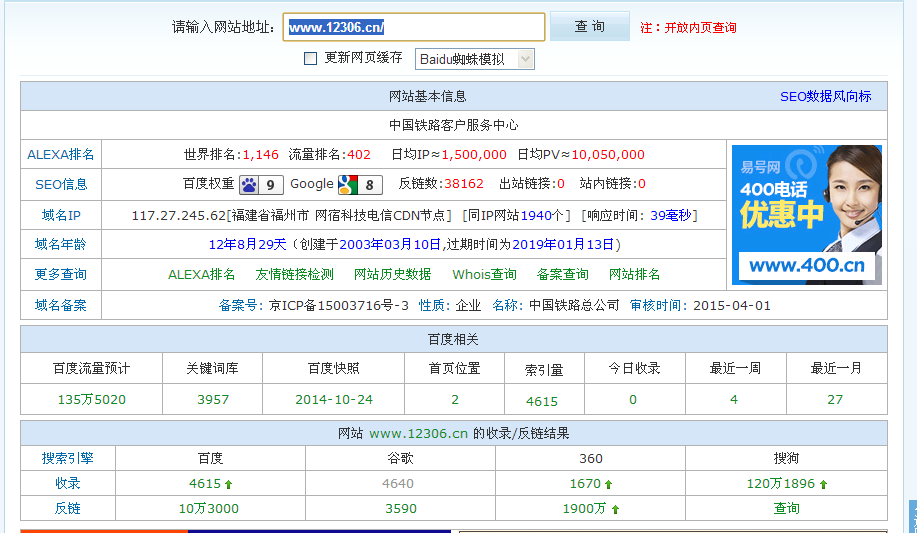Open the SEO信息 row label link
917x533 pixels.
pos(61,184)
